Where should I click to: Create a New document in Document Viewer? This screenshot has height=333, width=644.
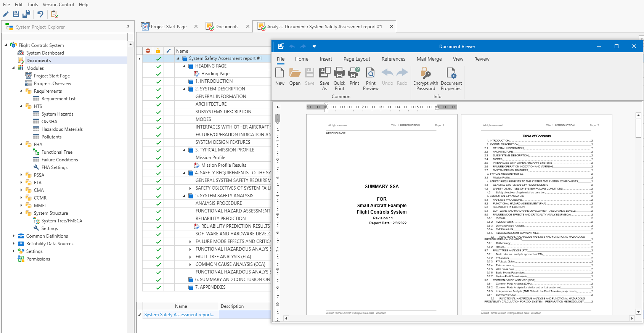pyautogui.click(x=280, y=77)
